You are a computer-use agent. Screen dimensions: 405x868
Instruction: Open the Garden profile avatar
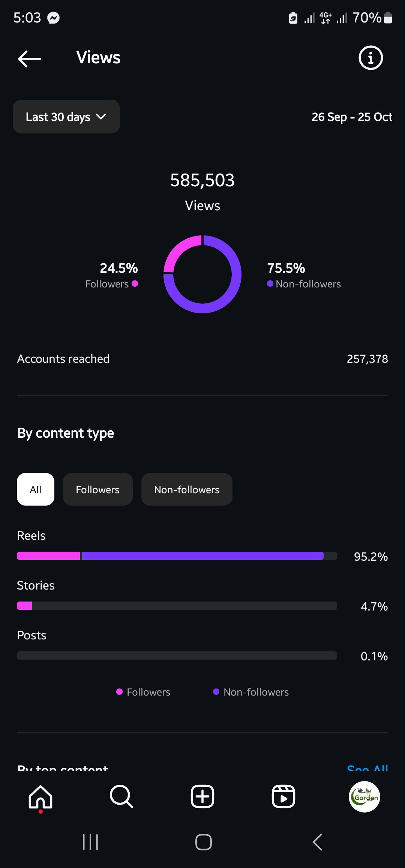364,796
